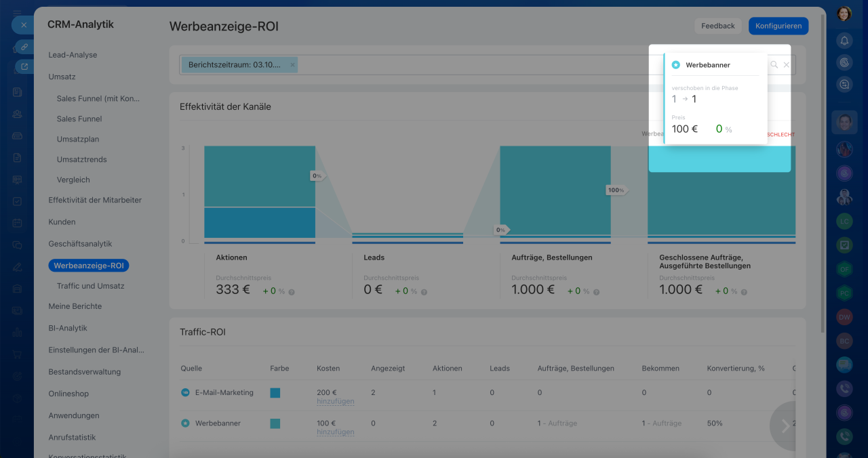
Task: Click the E-Mail-Marketing source icon
Action: pyautogui.click(x=185, y=392)
